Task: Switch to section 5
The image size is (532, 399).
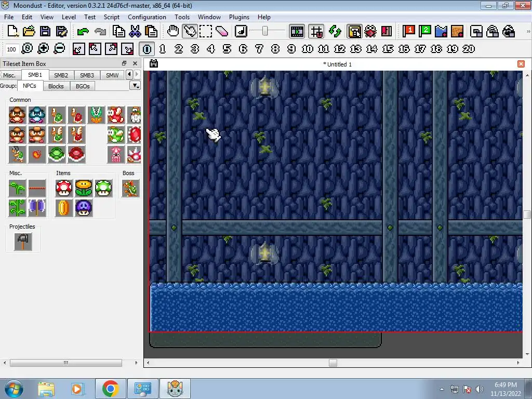Action: pyautogui.click(x=227, y=49)
